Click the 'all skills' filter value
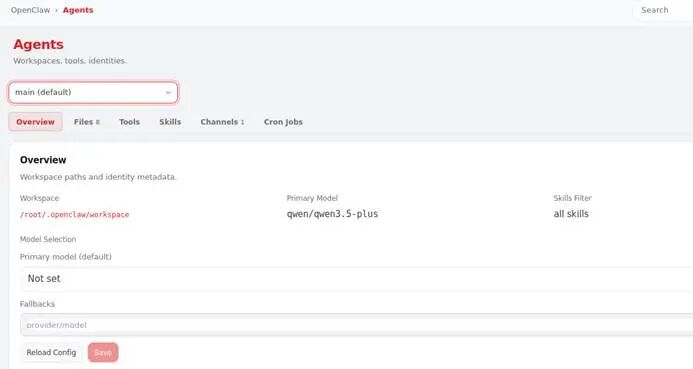Viewport: 693px width, 369px height. click(571, 214)
